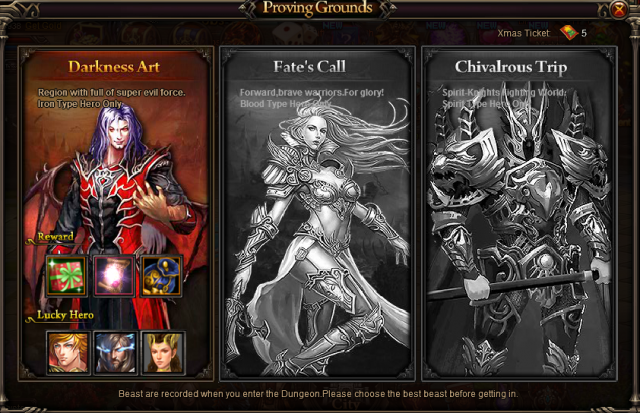640x413 pixels.
Task: Pick the horned-helmet female hero portrait
Action: pyautogui.click(x=163, y=353)
